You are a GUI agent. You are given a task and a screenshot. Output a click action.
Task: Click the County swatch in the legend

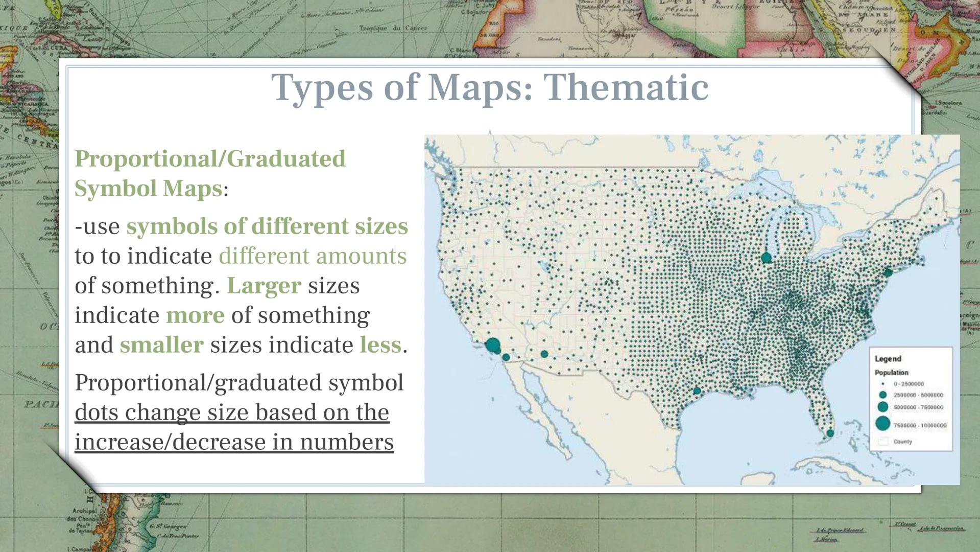point(883,442)
